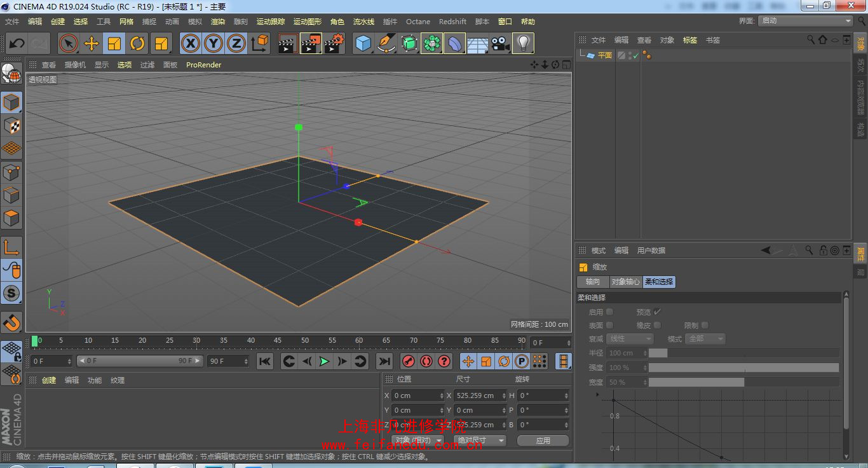Toggle the 表面 checkbox
Image resolution: width=868 pixels, height=468 pixels.
click(609, 325)
